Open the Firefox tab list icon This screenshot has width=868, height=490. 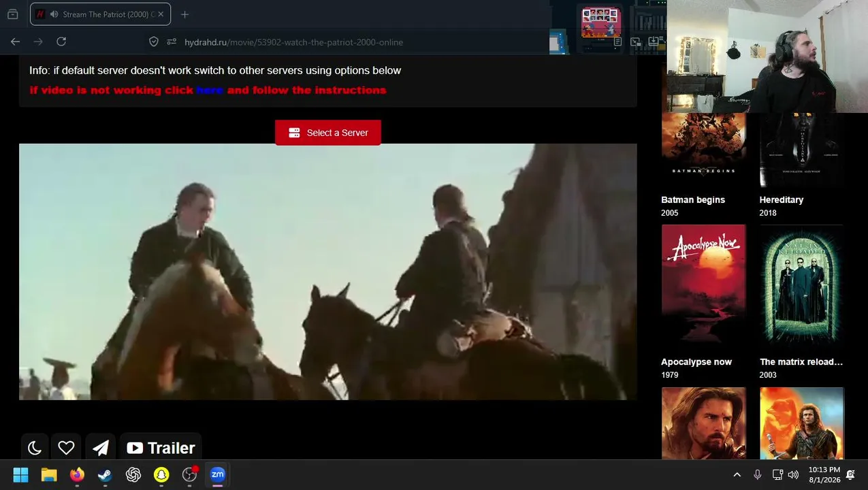coord(12,14)
